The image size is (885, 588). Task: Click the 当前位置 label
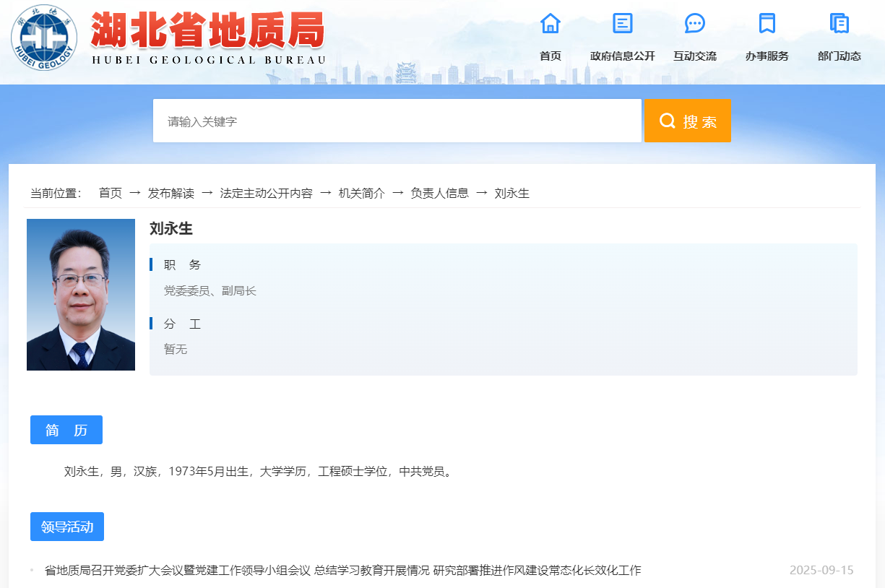click(x=56, y=193)
